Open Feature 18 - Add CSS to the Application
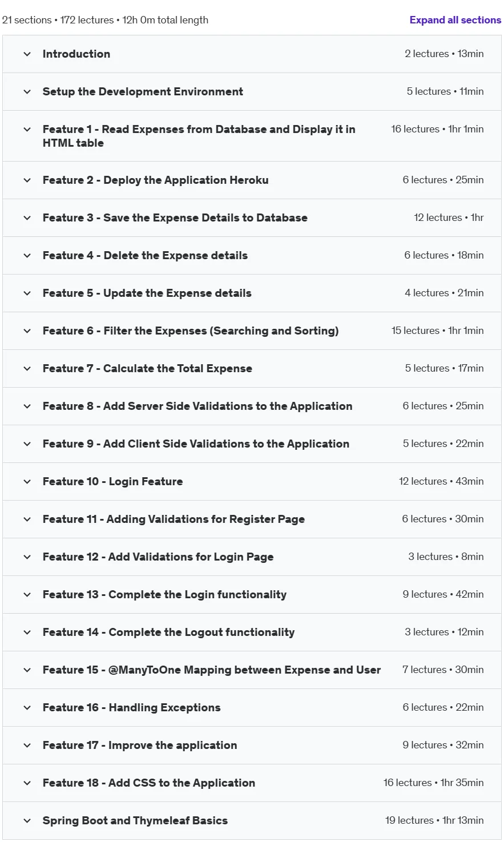Viewport: 504px width, 842px height. pos(149,783)
